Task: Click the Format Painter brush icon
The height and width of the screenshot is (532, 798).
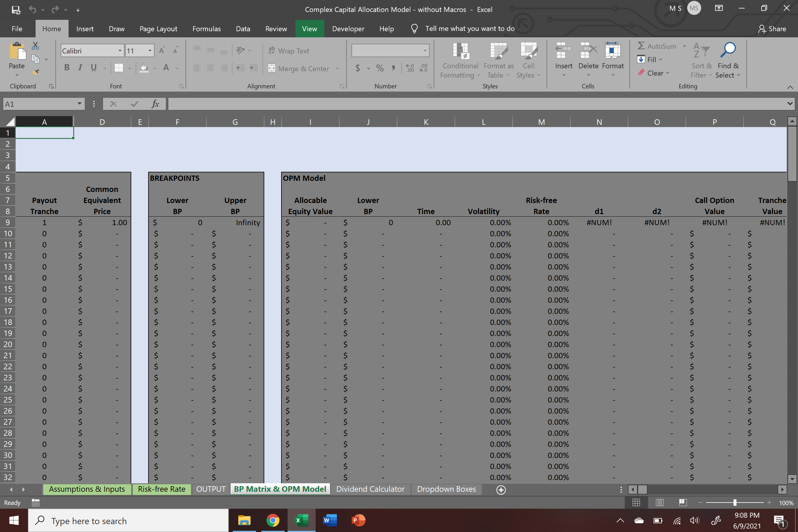Action: point(35,72)
